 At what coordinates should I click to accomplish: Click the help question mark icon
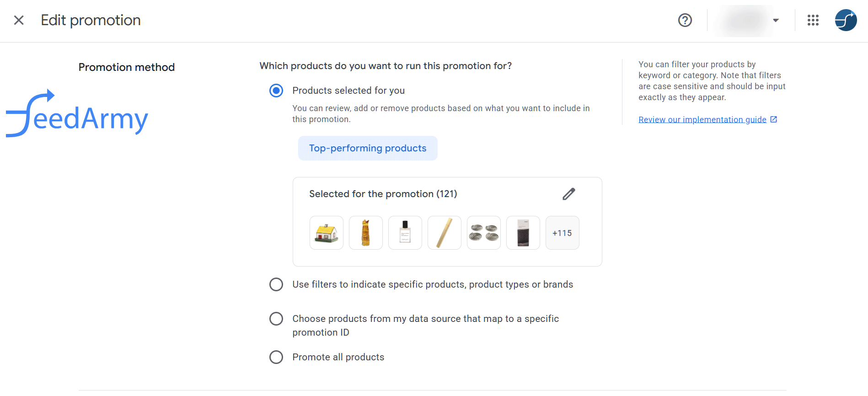685,20
